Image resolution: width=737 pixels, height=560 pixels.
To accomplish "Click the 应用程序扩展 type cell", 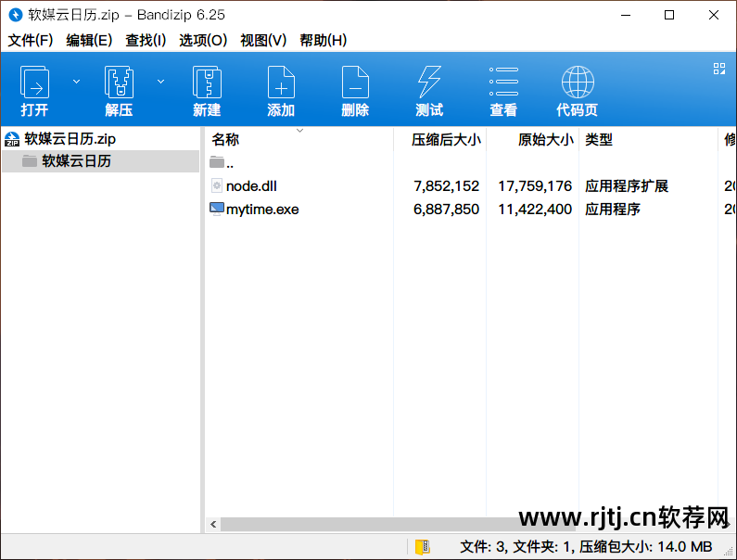I will click(x=627, y=186).
